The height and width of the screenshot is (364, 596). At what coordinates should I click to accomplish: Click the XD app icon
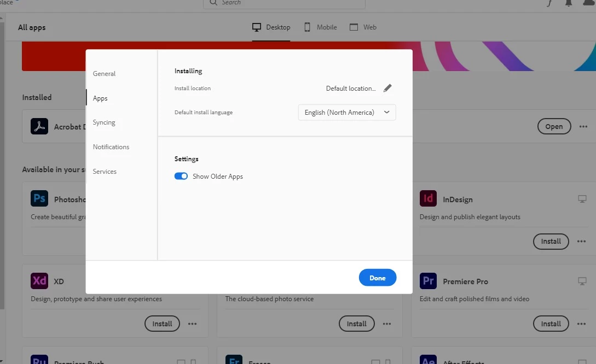click(39, 281)
